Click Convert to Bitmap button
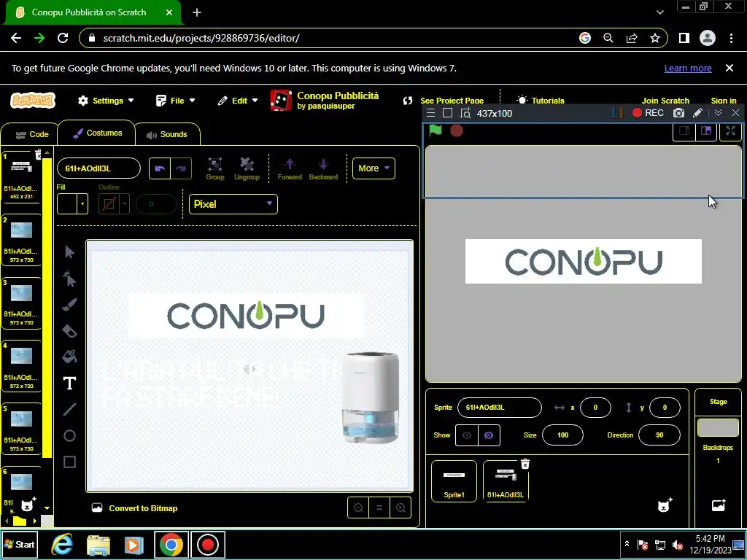747x560 pixels. coord(134,508)
